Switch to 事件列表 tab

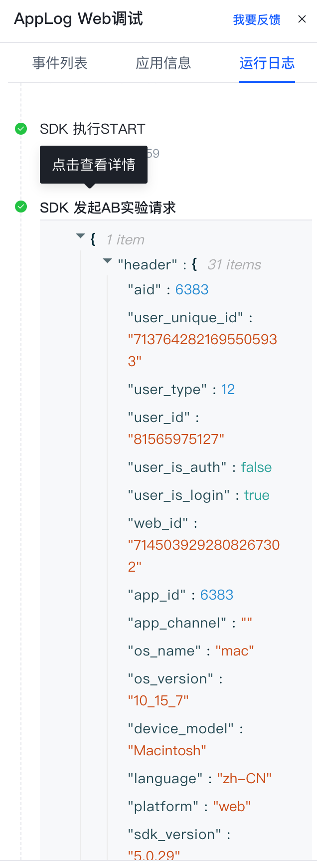pos(60,63)
